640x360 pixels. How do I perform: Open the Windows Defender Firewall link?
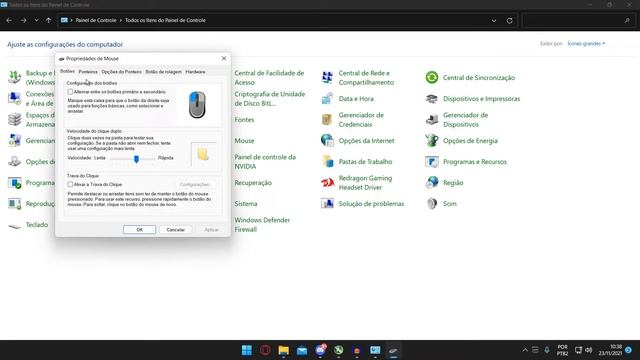[262, 224]
